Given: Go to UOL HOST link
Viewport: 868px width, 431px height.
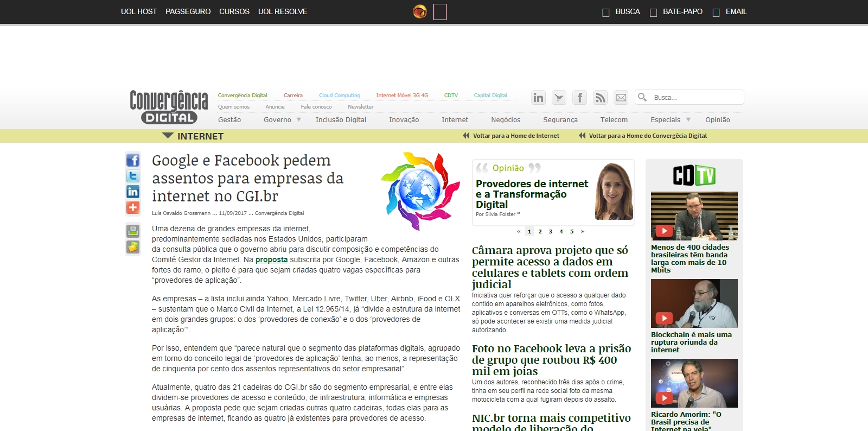Looking at the screenshot, I should pyautogui.click(x=139, y=11).
